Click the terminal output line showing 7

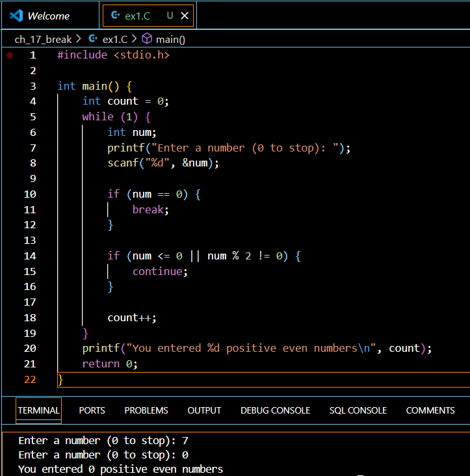coord(103,440)
